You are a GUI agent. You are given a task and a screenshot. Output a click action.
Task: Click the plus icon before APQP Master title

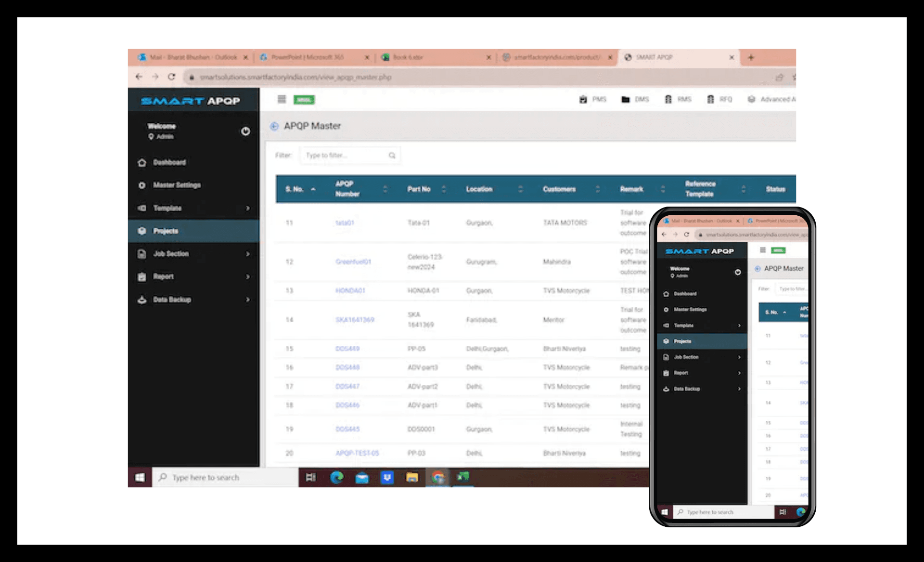point(274,126)
